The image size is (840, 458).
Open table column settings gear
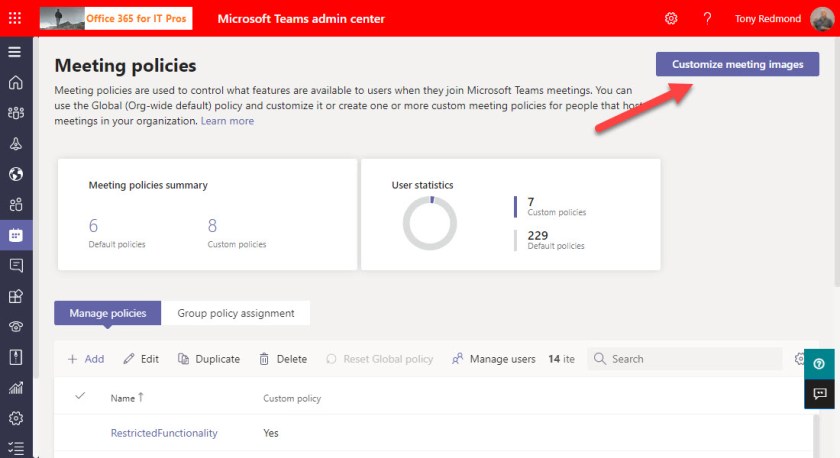(799, 358)
